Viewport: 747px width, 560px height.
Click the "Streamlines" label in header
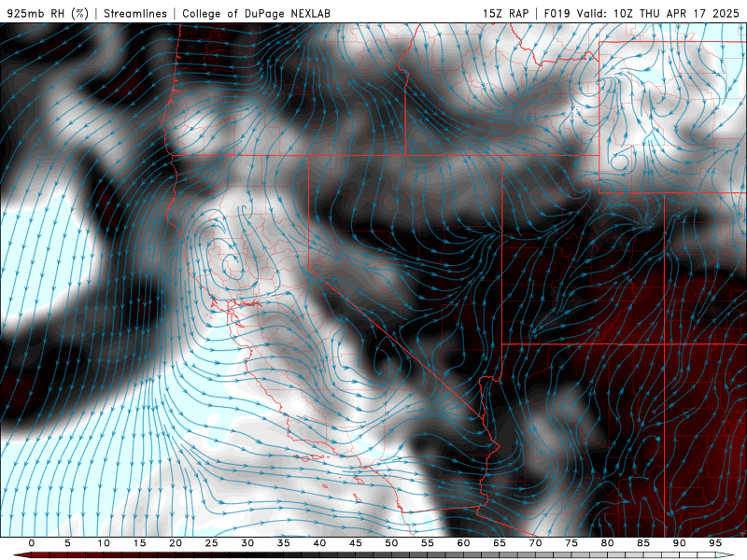(135, 13)
